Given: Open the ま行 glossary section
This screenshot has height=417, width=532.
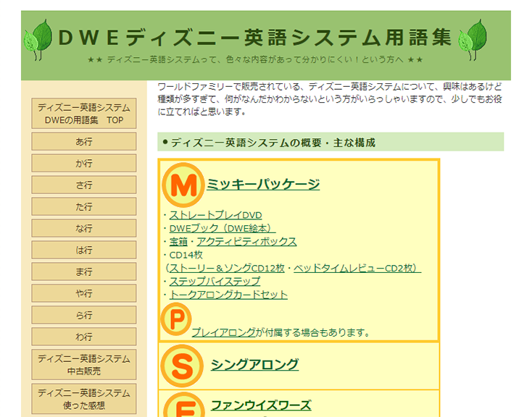Looking at the screenshot, I should point(84,271).
